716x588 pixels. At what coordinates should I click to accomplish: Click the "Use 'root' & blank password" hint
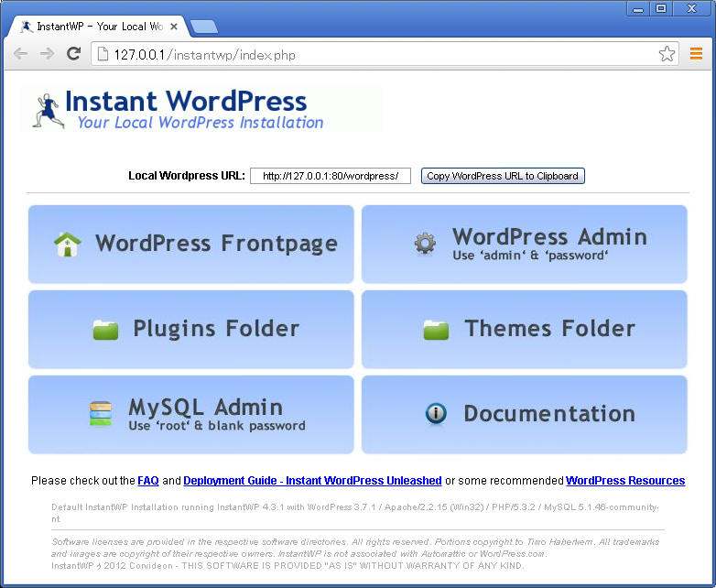[x=217, y=426]
